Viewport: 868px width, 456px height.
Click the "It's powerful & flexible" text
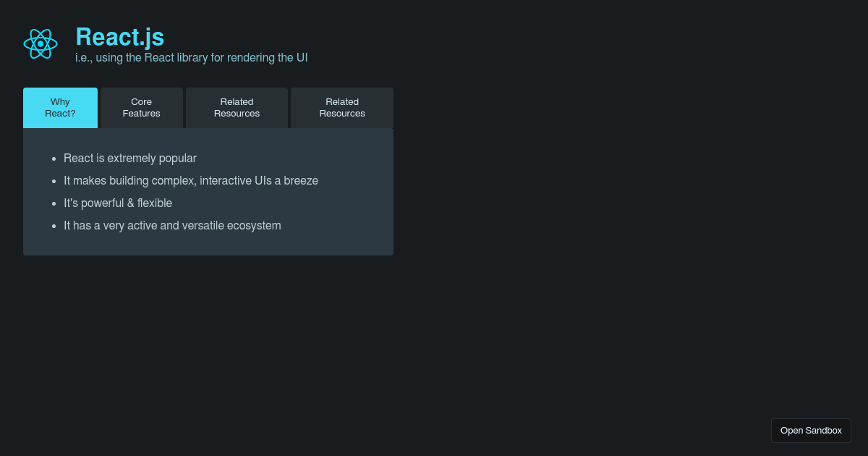point(118,203)
